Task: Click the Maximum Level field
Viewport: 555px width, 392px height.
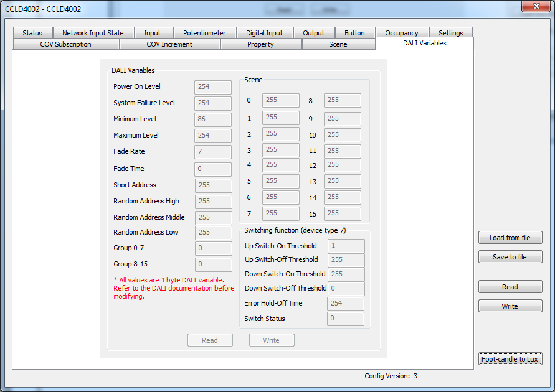Action: 213,136
